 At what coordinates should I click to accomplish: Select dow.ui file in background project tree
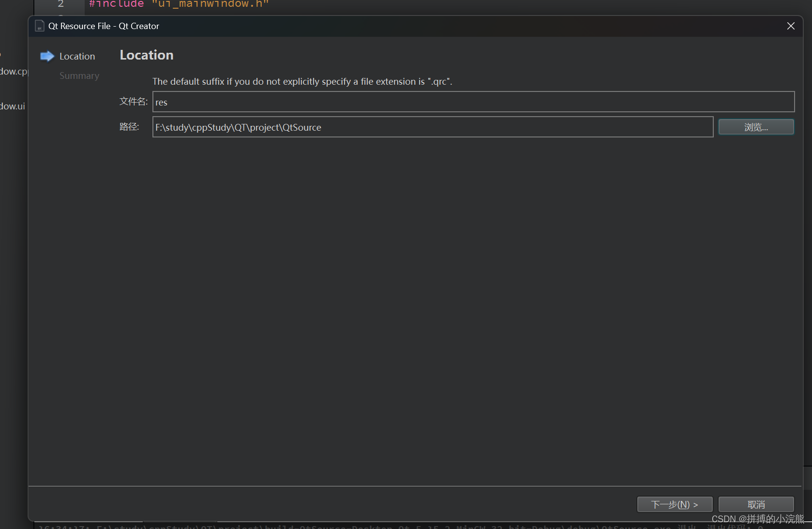(13, 106)
